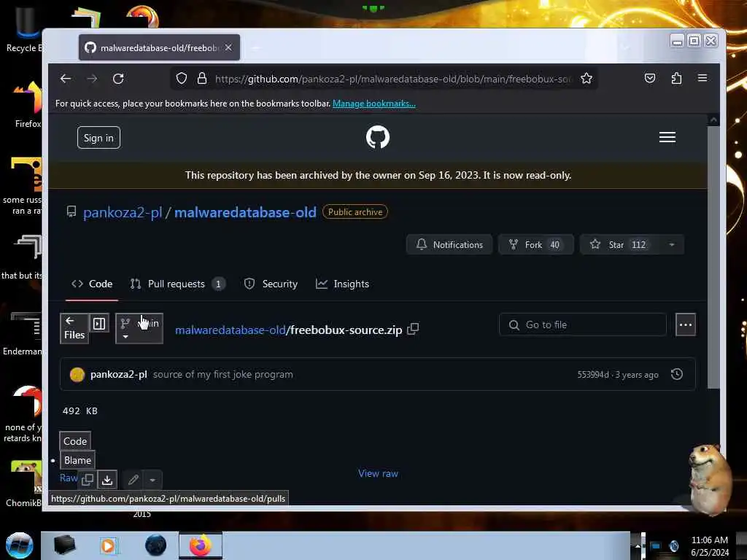Star the malwaredatabase-old repository
The width and height of the screenshot is (747, 560).
click(x=620, y=245)
